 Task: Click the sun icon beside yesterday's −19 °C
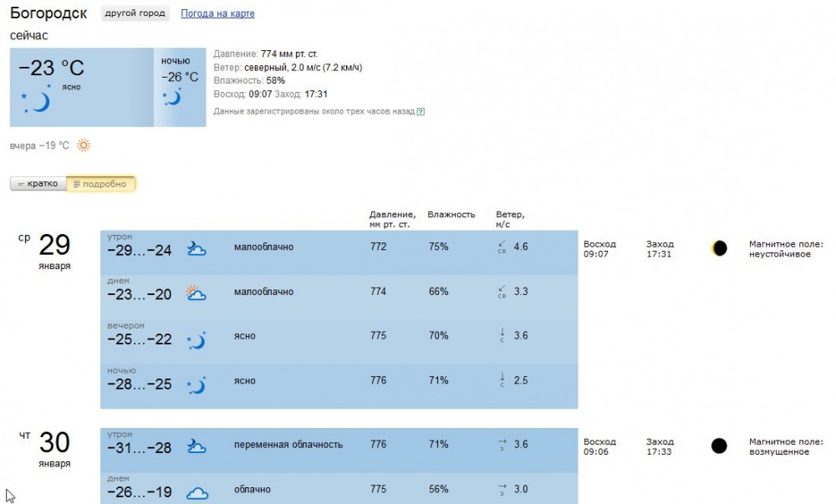(84, 145)
